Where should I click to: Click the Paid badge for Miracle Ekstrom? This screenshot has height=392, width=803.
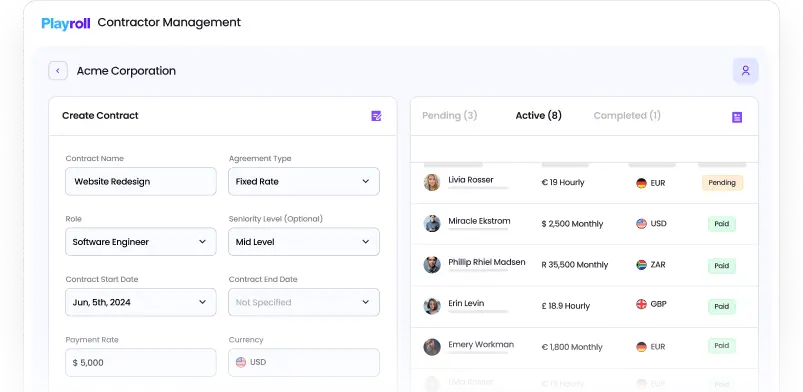tap(722, 224)
